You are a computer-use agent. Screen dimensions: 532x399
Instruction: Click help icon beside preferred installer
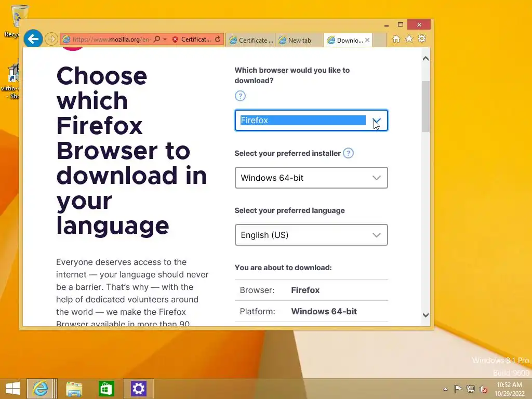point(348,153)
